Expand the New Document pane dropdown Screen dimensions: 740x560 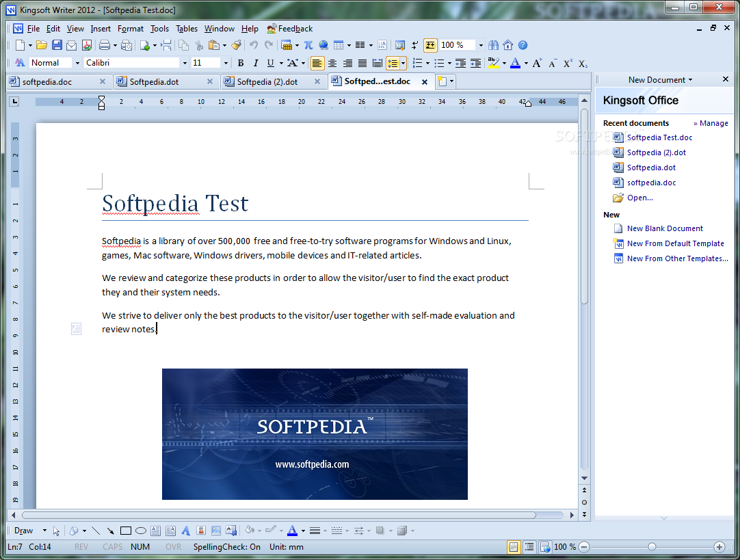[x=691, y=80]
